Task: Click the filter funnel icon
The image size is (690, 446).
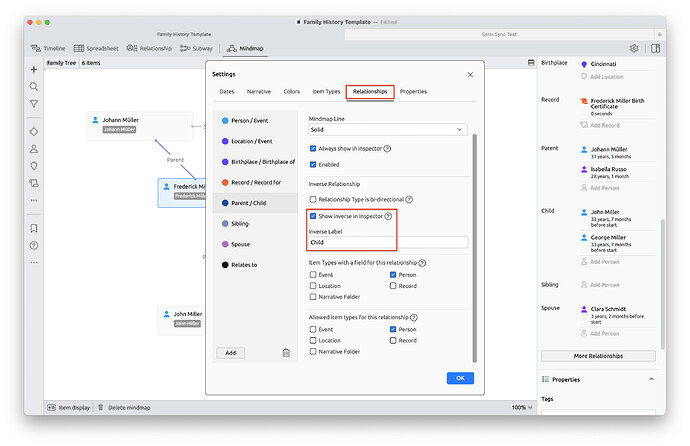Action: point(34,104)
